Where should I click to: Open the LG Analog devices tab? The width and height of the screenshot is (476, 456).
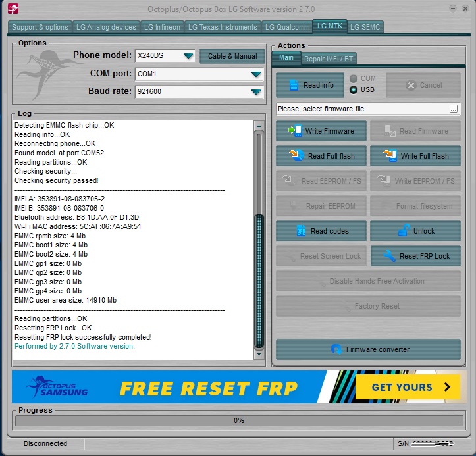pos(106,27)
